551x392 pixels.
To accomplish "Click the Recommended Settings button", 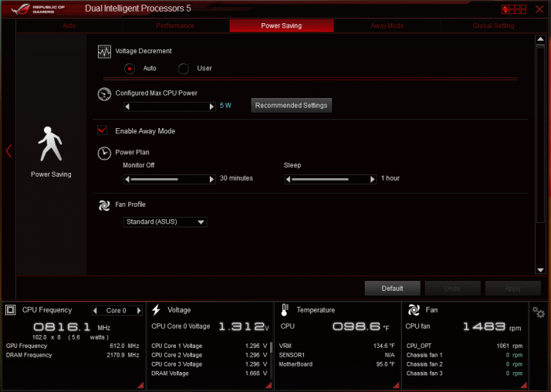I will coord(291,106).
